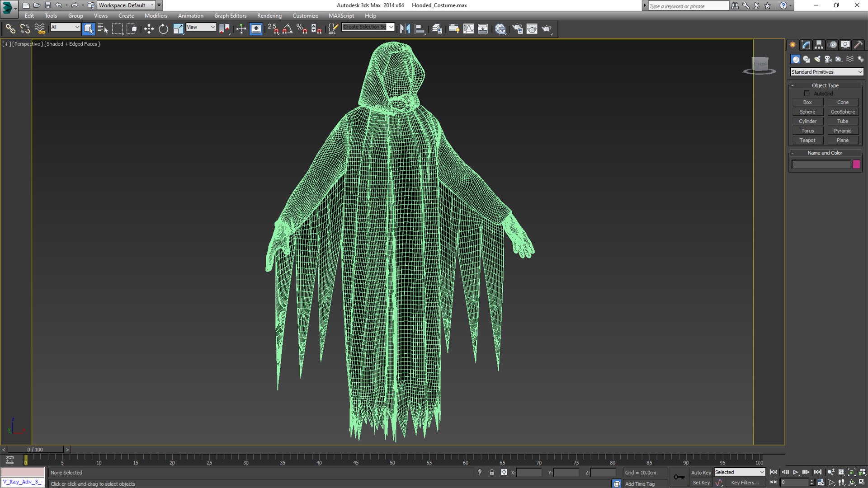Collapse the Name and Color rollout
Viewport: 868px width, 488px height.
pyautogui.click(x=825, y=153)
